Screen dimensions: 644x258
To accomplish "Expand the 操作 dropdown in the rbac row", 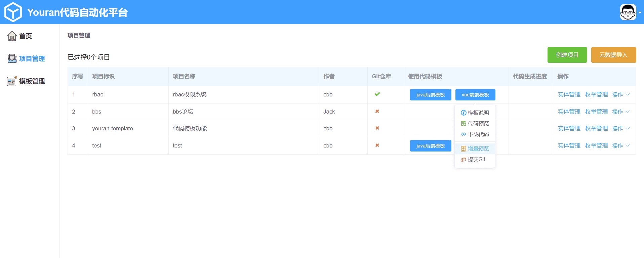I will (621, 95).
